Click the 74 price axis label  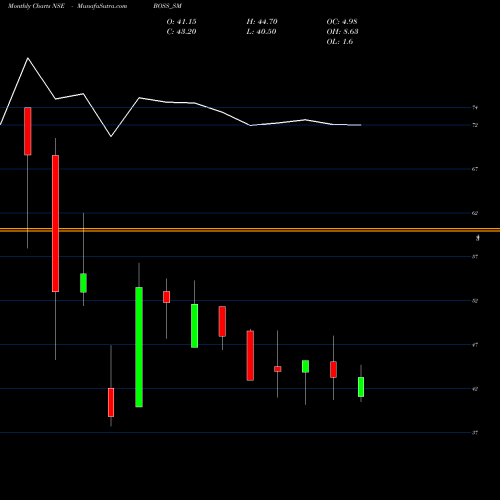point(475,108)
